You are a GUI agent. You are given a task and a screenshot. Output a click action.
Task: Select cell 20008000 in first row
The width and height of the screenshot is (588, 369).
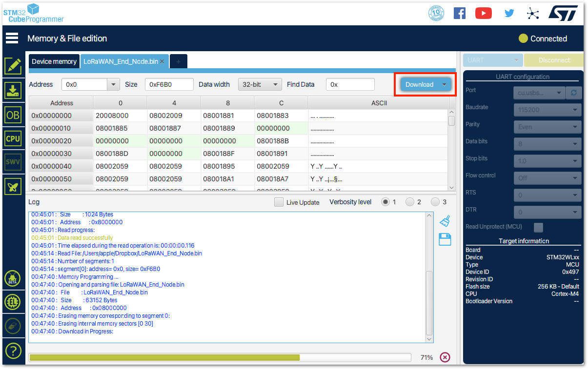tap(120, 116)
